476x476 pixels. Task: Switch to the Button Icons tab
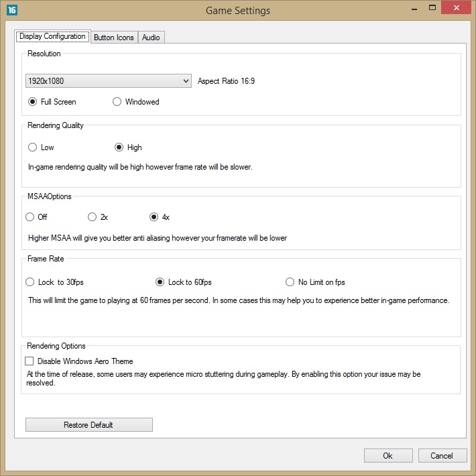[x=113, y=38]
